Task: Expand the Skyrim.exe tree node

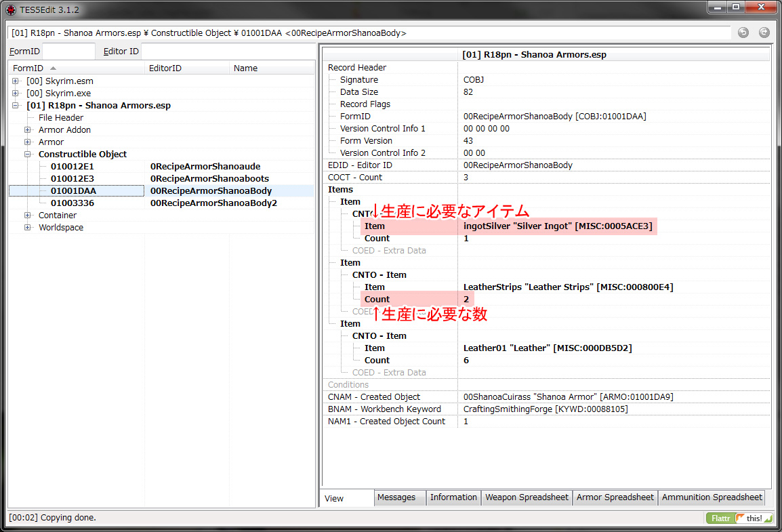Action: [x=16, y=94]
